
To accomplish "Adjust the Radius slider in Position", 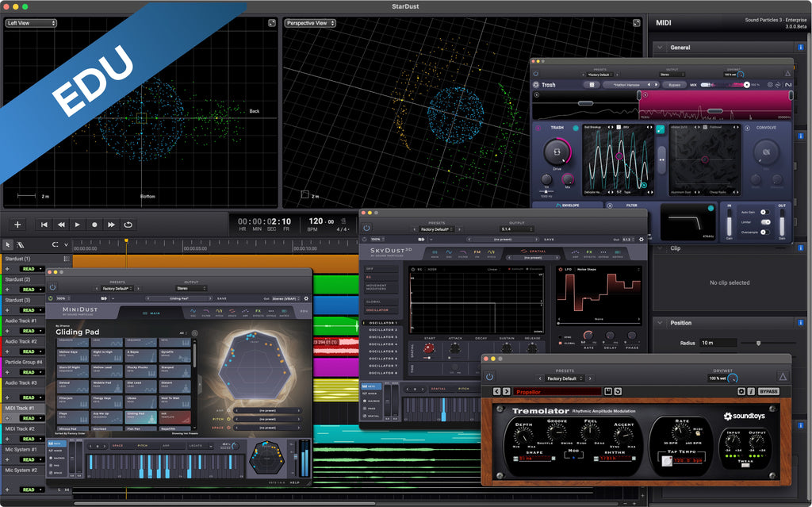I will (x=760, y=343).
